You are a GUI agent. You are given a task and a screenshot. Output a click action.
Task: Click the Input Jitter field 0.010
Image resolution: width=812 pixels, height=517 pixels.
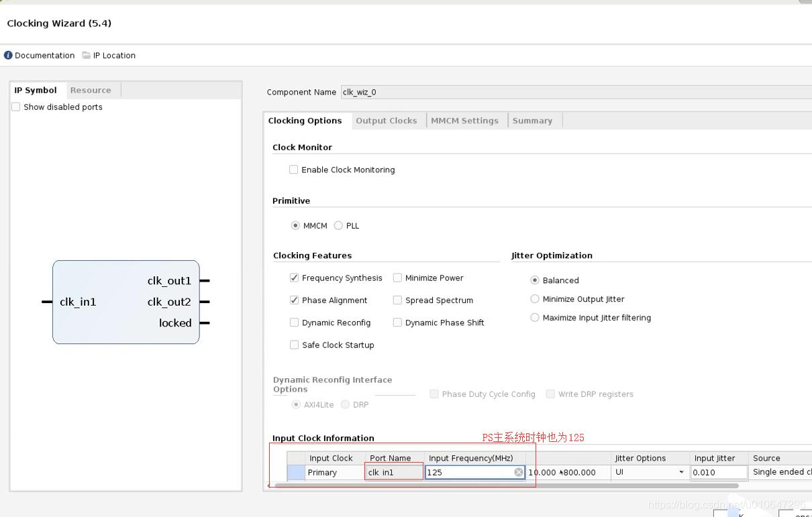tap(719, 472)
